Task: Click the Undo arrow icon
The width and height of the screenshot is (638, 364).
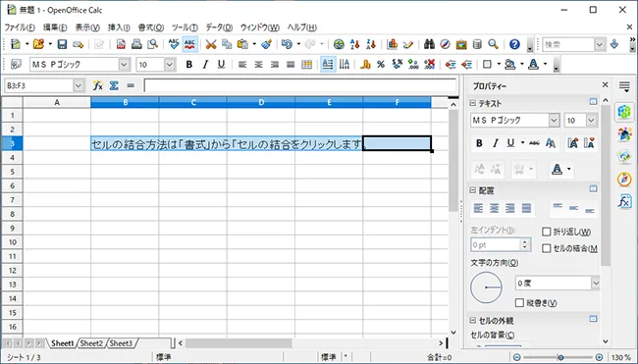Action: click(x=287, y=44)
